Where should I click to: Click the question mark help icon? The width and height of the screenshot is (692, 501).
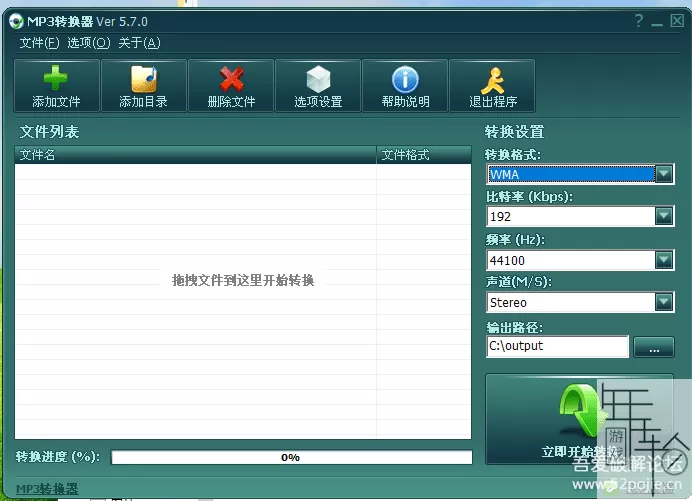pos(639,20)
